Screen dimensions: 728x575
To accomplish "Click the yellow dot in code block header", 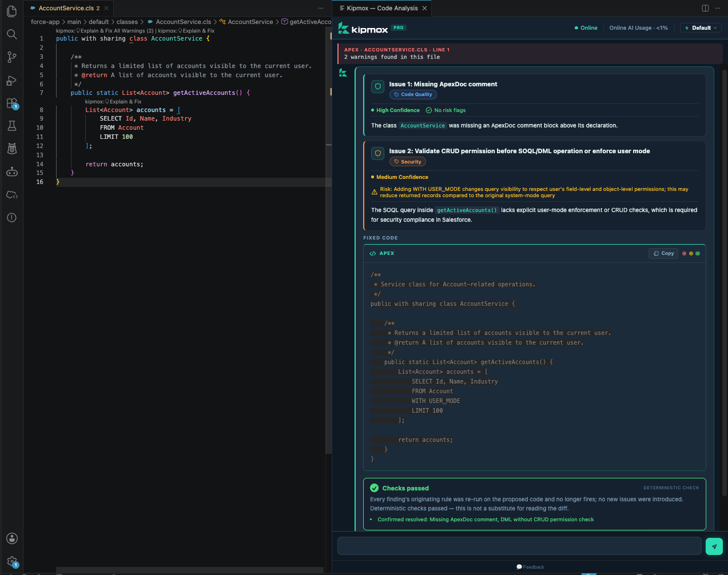I will 691,253.
